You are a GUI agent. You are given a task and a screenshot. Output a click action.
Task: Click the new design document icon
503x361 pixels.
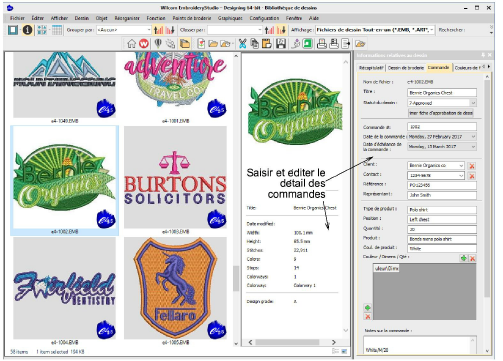point(201,44)
